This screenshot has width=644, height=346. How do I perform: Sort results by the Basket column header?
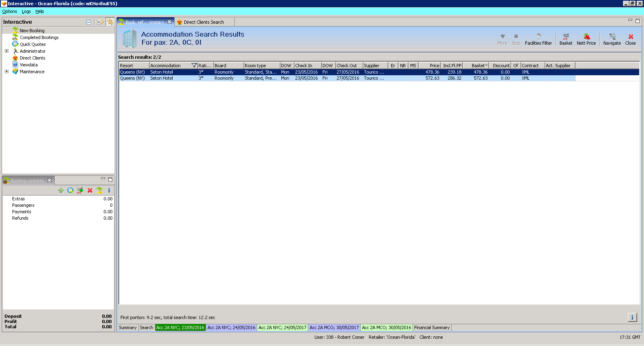click(x=476, y=66)
